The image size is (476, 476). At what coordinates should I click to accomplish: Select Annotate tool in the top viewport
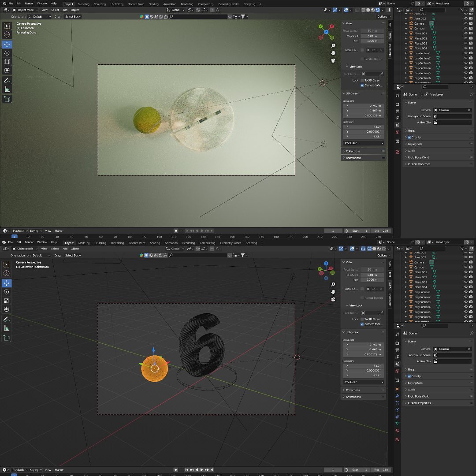pyautogui.click(x=7, y=81)
